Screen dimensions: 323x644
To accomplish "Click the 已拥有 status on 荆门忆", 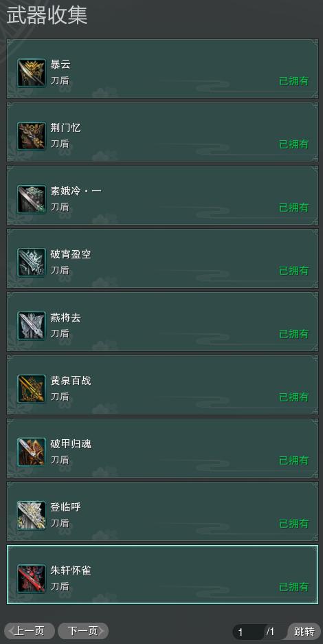I will click(x=294, y=144).
